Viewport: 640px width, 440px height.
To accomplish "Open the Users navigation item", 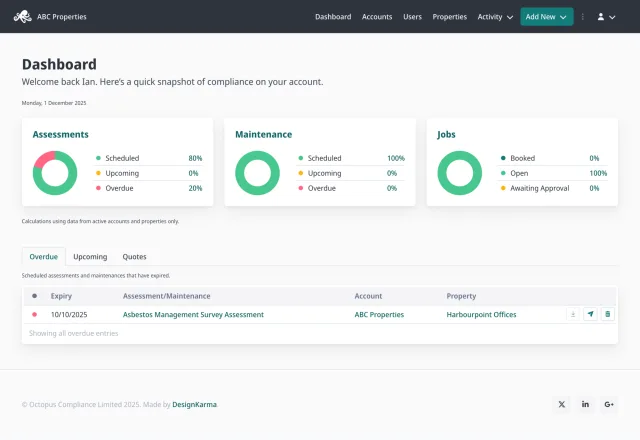I will [x=412, y=17].
